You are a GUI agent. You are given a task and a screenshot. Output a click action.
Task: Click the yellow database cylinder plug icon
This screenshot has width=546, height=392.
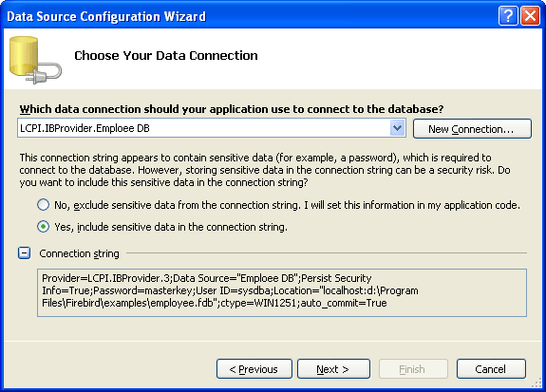click(x=35, y=60)
